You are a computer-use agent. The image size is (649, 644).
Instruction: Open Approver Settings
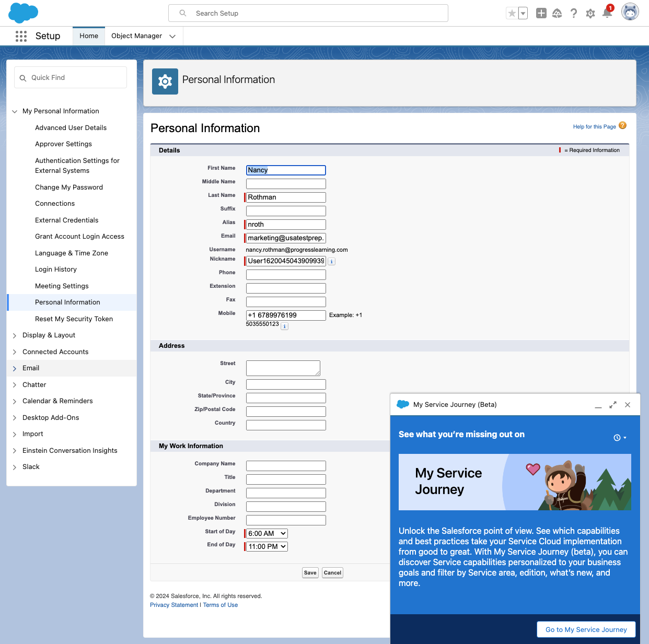[x=63, y=144]
